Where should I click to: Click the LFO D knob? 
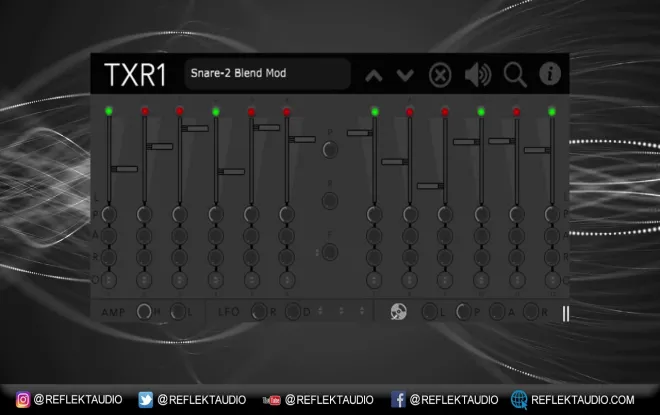[x=293, y=311]
